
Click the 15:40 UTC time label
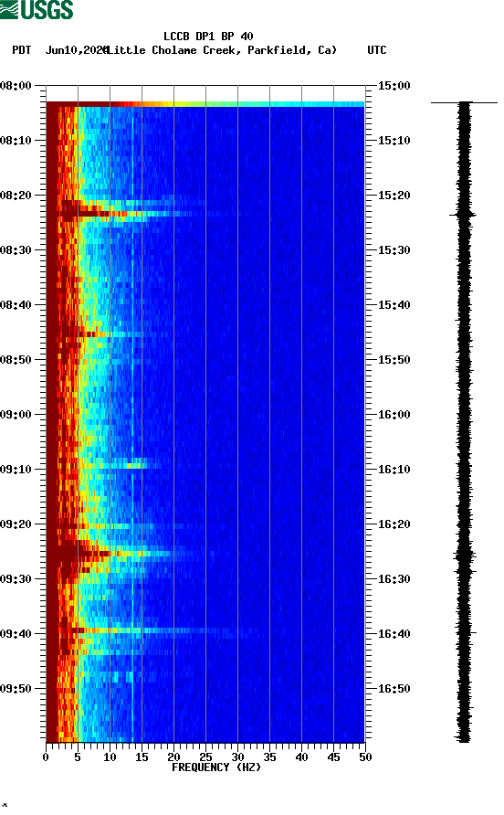394,305
